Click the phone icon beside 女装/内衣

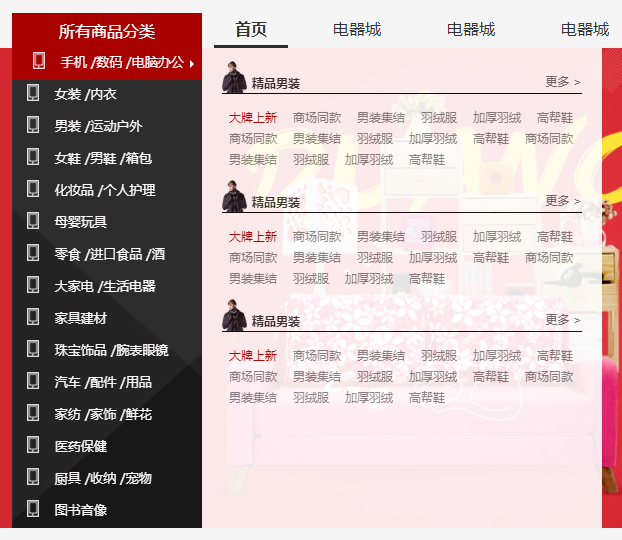point(33,94)
